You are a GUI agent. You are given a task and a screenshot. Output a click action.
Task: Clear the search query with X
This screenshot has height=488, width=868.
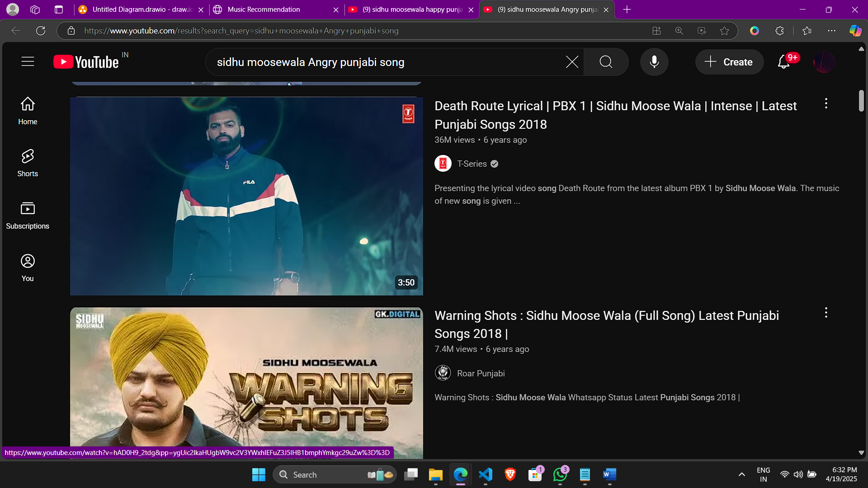point(572,62)
